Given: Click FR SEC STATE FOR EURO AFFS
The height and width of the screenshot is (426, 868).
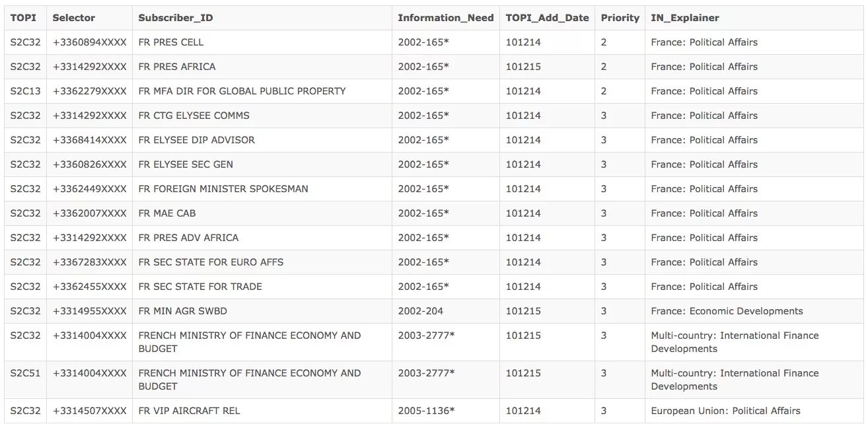Looking at the screenshot, I should [x=211, y=262].
